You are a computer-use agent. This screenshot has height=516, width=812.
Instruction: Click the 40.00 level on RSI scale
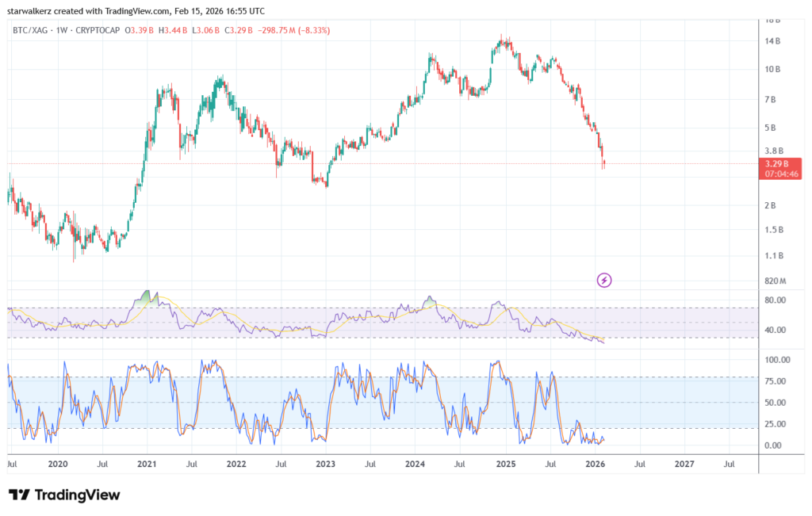(775, 330)
